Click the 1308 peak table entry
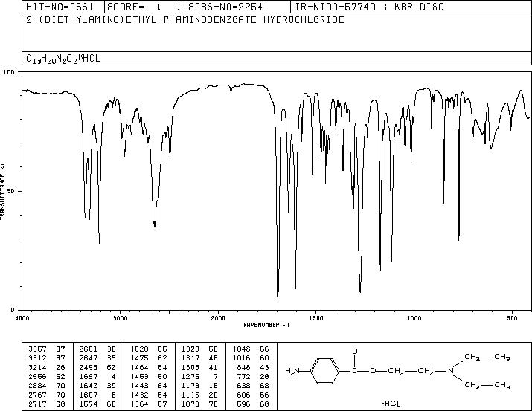This screenshot has height=411, width=532. (199, 367)
